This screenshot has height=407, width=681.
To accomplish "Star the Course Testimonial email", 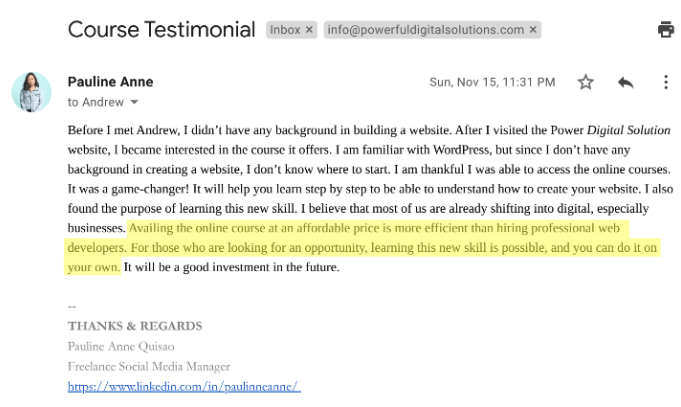I will point(586,82).
